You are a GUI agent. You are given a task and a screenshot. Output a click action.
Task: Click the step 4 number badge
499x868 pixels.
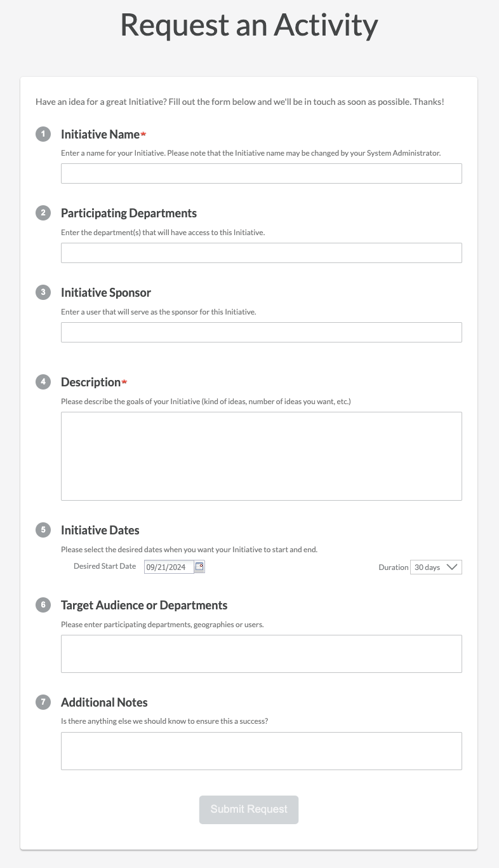[43, 382]
